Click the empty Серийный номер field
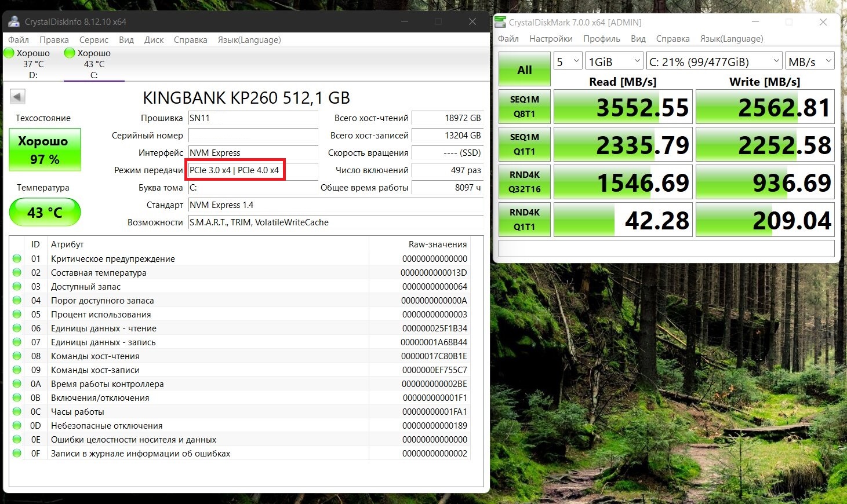Viewport: 847px width, 504px height. pos(253,135)
